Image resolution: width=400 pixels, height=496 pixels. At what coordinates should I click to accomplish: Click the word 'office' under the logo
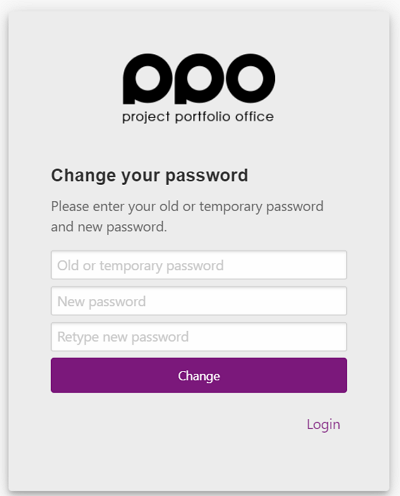255,116
